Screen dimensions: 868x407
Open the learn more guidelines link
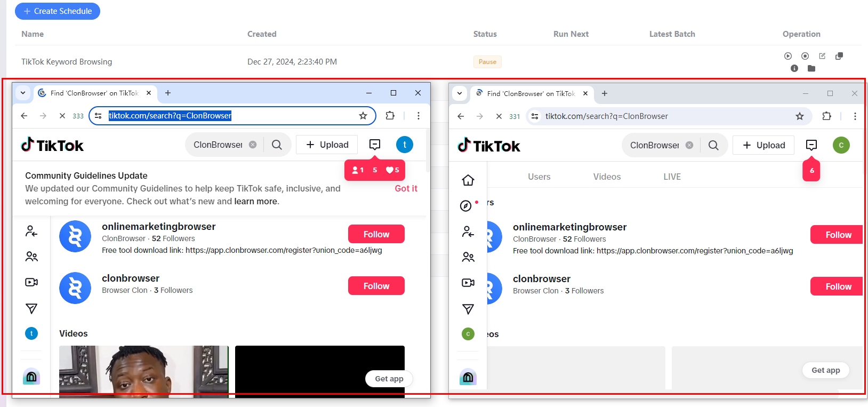click(256, 202)
